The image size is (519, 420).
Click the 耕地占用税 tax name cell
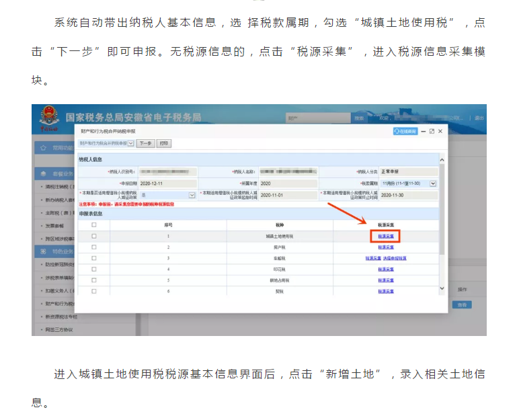click(280, 280)
